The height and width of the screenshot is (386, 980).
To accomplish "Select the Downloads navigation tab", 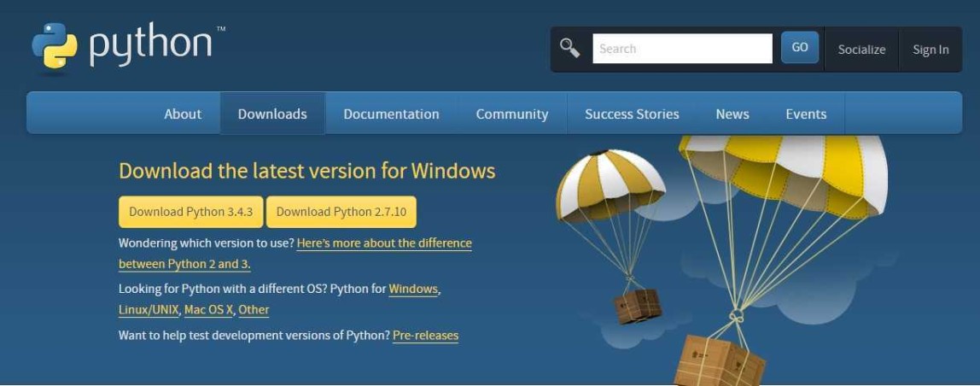I will tap(272, 114).
